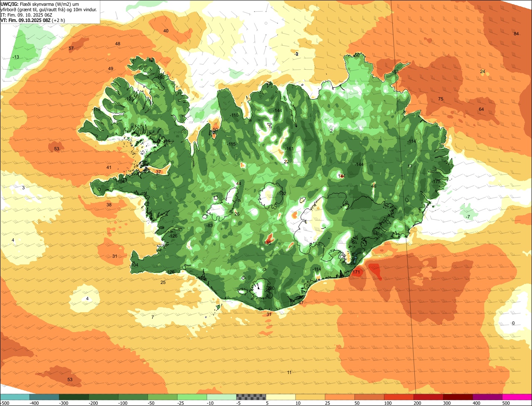Click the '64' value over the northeast sea

[x=481, y=109]
